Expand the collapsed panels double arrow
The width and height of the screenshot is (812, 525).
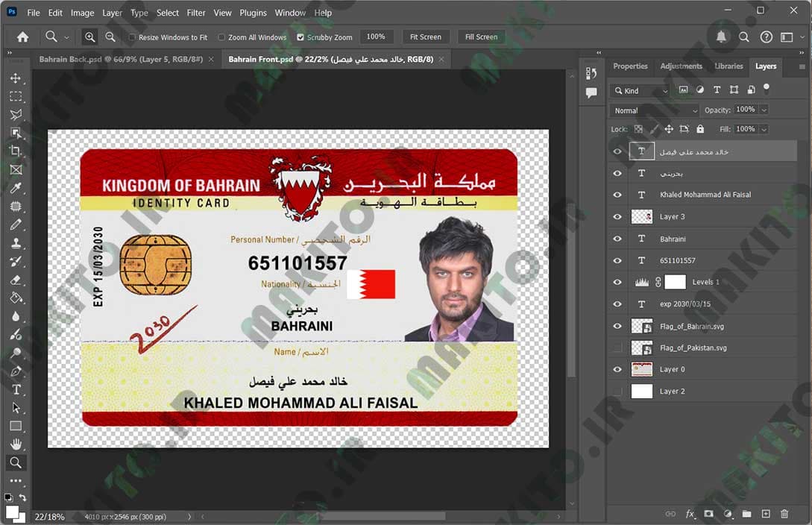click(x=599, y=53)
